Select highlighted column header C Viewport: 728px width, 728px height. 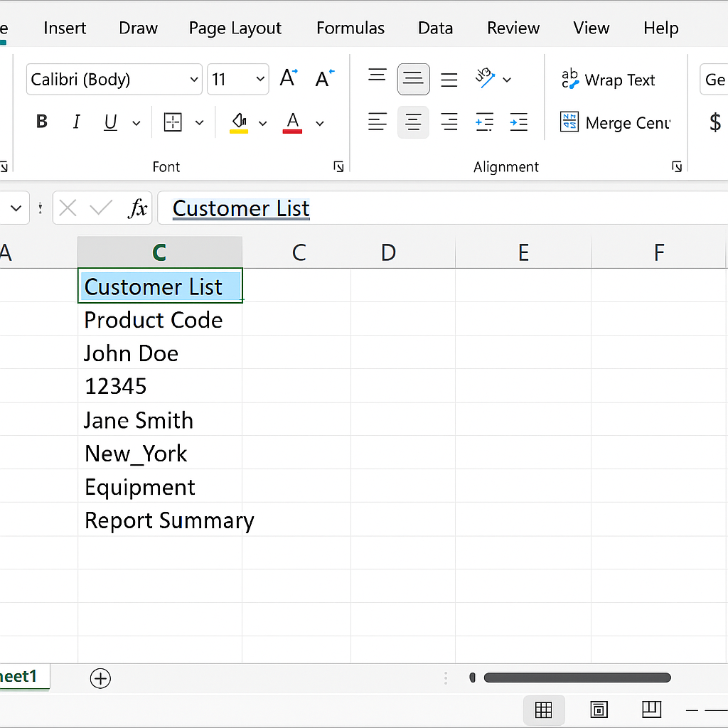click(160, 252)
